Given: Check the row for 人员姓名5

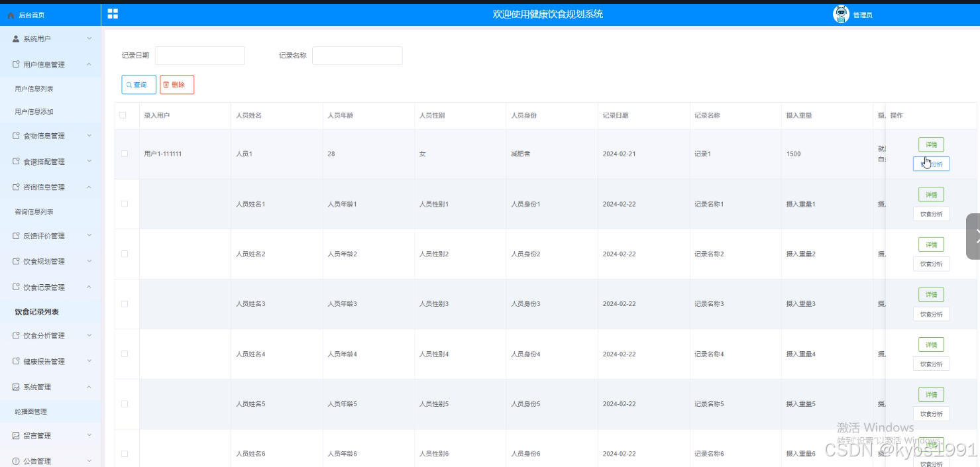Looking at the screenshot, I should (x=125, y=404).
